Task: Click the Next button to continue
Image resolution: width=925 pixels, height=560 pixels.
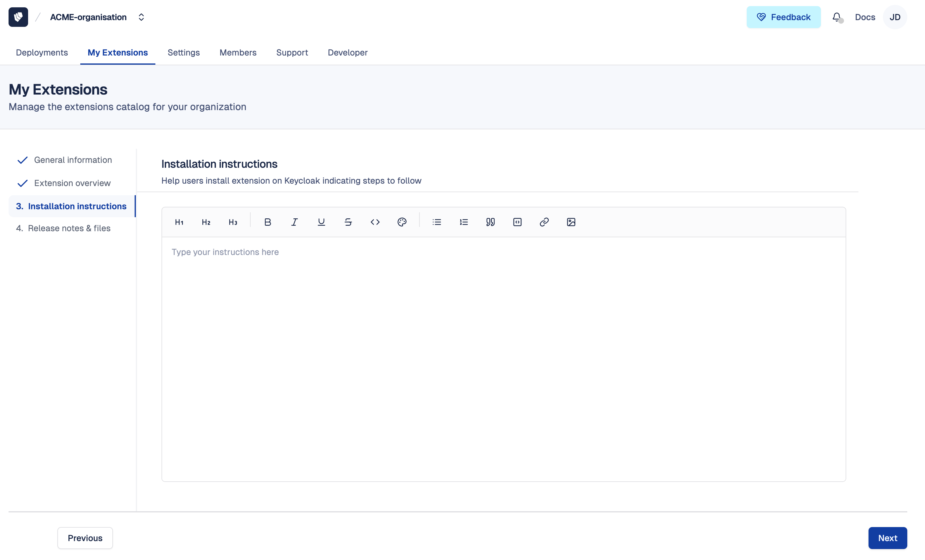Action: pyautogui.click(x=888, y=538)
